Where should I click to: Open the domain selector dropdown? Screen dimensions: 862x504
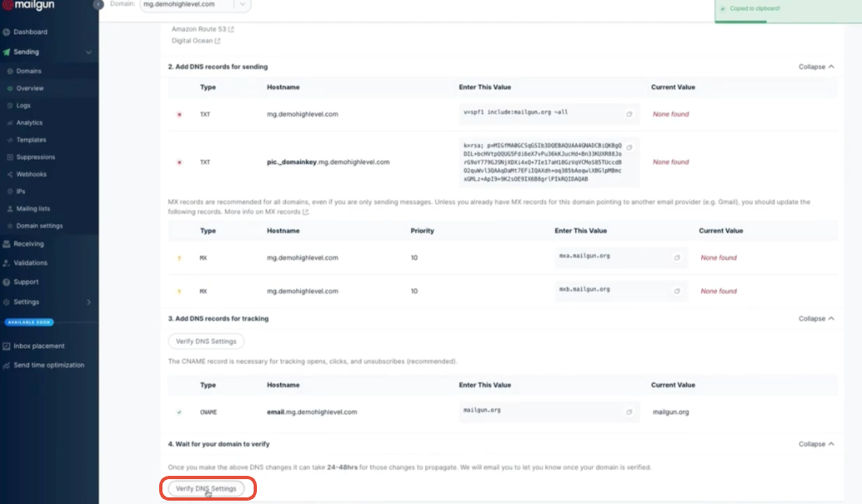(243, 4)
